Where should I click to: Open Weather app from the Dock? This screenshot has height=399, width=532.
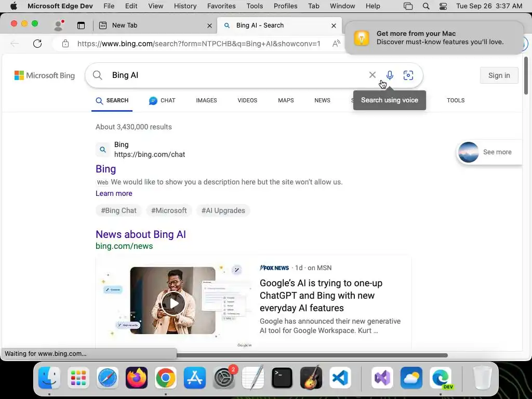(x=411, y=378)
